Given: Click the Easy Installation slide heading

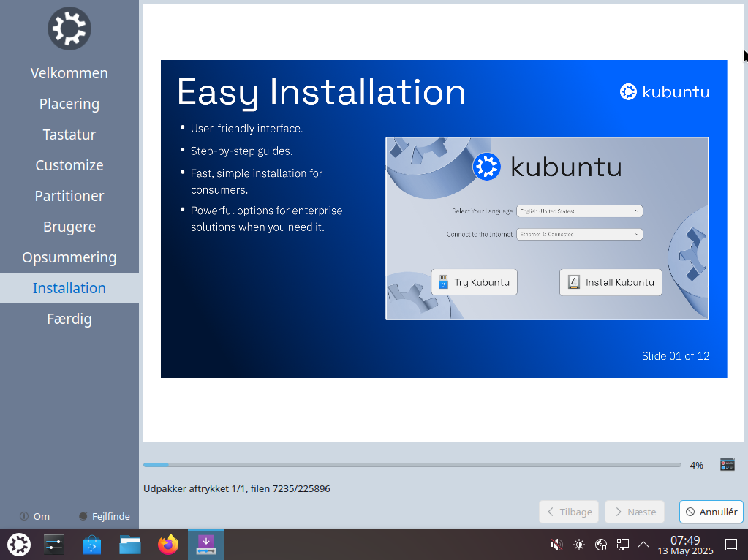Looking at the screenshot, I should click(x=321, y=92).
